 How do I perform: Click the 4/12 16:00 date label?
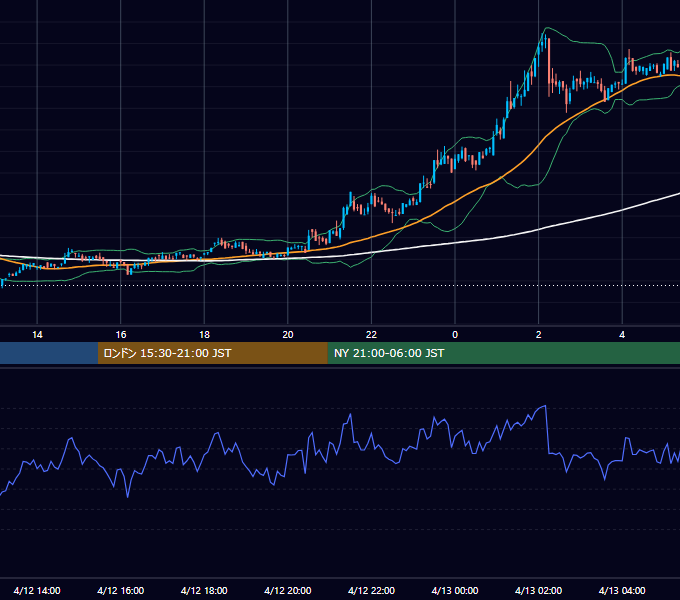[x=121, y=590]
